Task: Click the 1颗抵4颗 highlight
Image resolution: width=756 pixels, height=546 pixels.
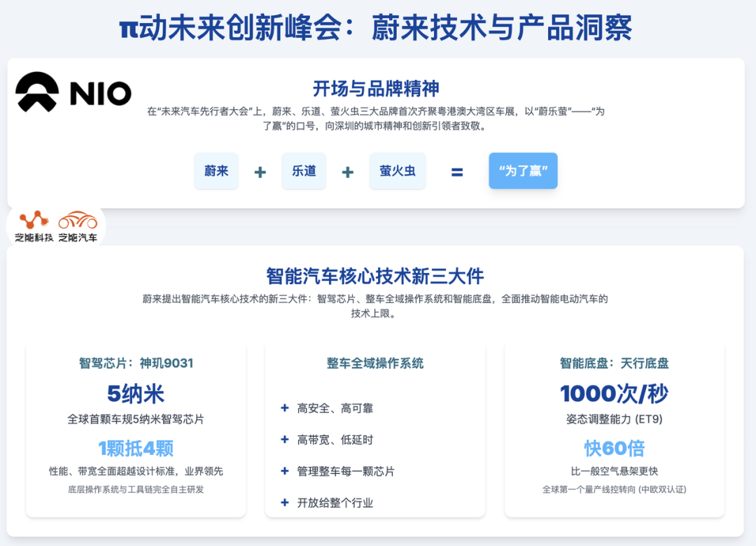Action: 136,449
